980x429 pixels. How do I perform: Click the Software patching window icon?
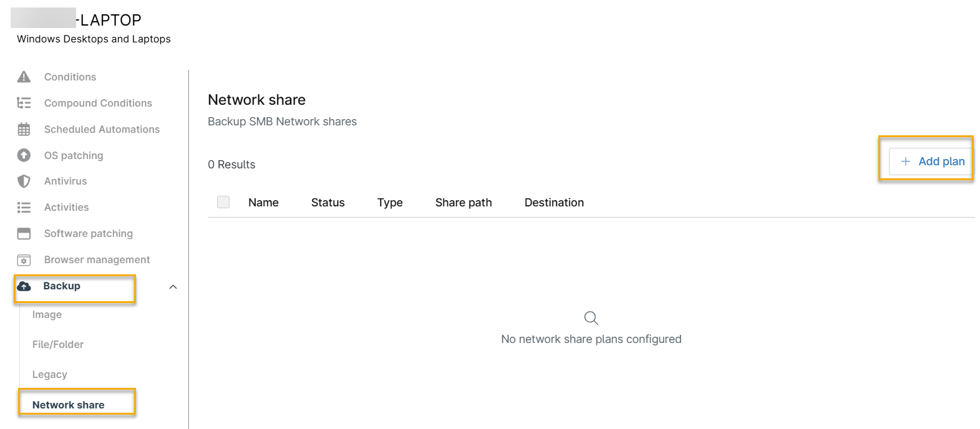pos(24,234)
